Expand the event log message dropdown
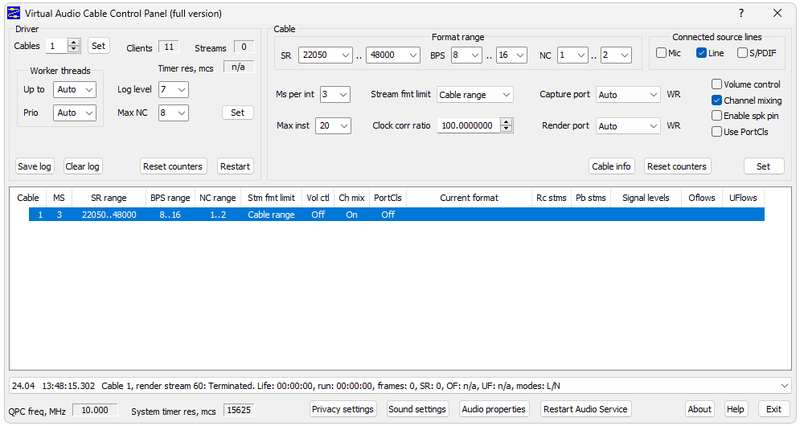 [x=784, y=386]
